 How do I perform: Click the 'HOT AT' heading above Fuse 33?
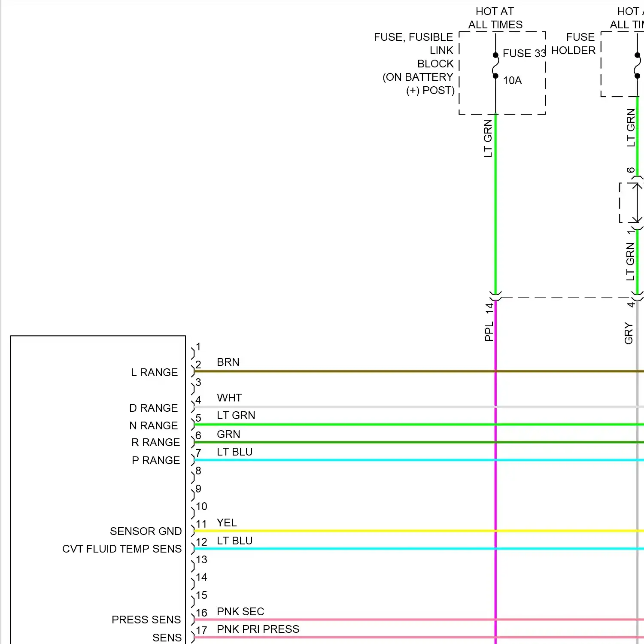tap(495, 11)
